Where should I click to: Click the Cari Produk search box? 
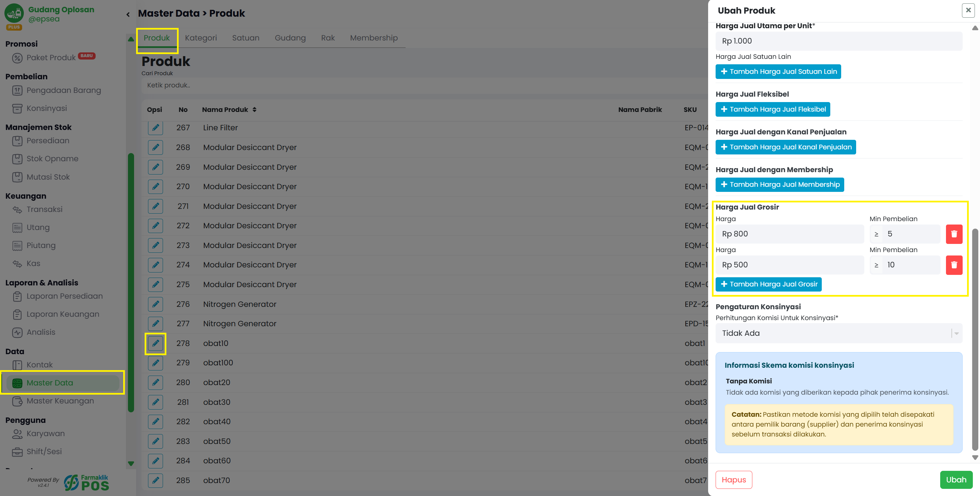point(424,85)
